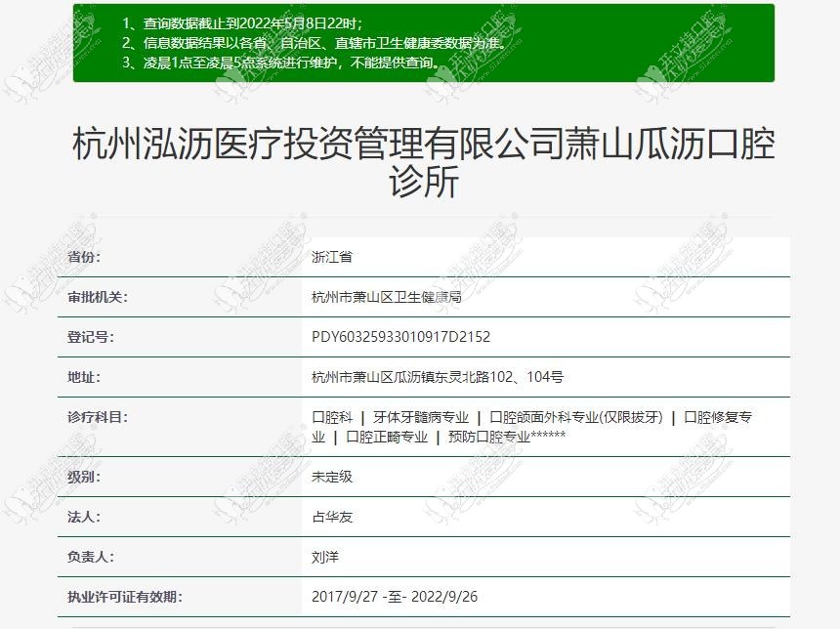The width and height of the screenshot is (840, 629).
Task: Click notice line 查询数据截止到2022年5月8日22时
Action: coord(242,23)
